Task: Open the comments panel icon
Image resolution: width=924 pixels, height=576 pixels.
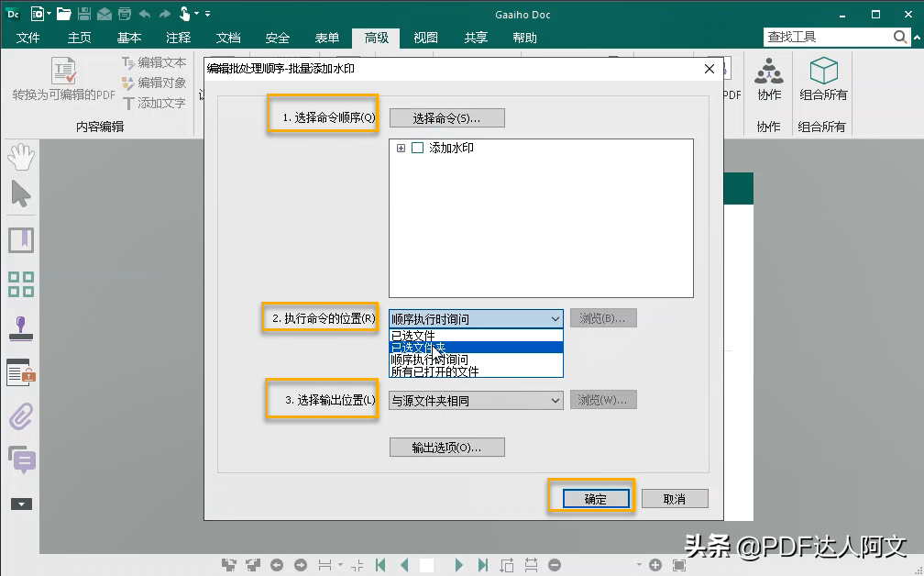Action: coord(22,460)
